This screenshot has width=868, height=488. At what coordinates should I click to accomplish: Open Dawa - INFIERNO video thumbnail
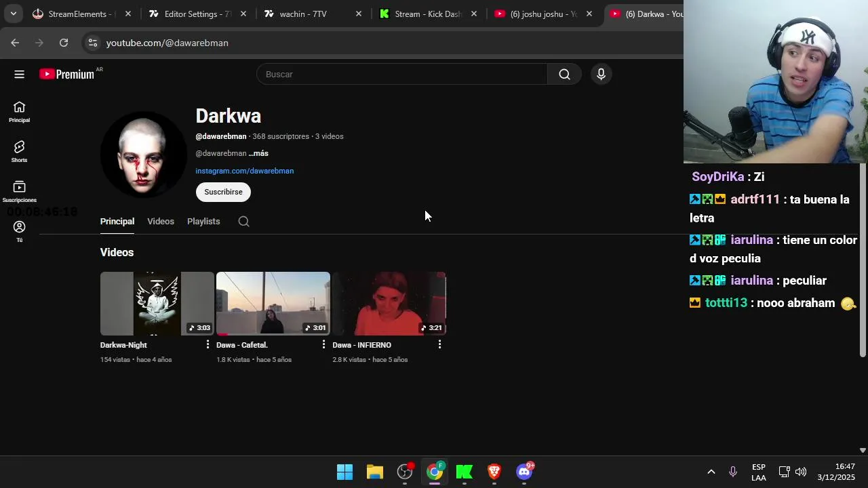(x=389, y=304)
